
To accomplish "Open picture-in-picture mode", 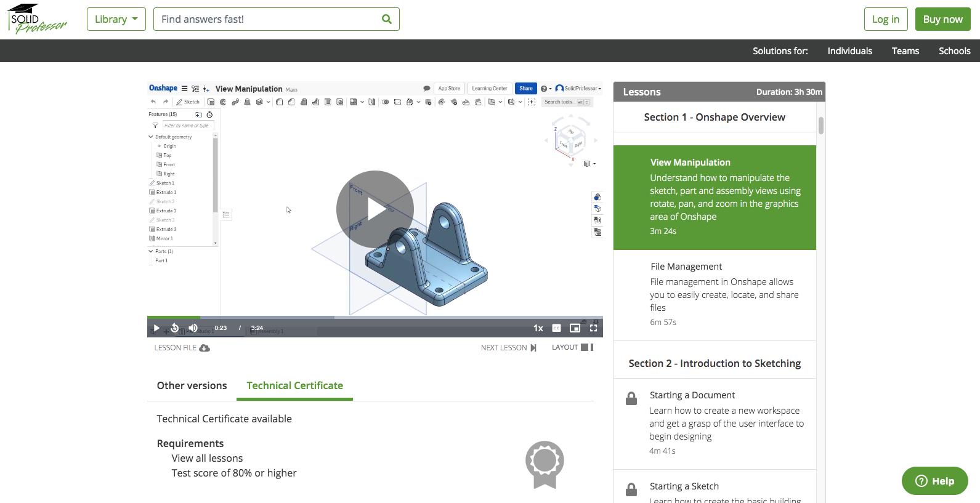I will (575, 328).
